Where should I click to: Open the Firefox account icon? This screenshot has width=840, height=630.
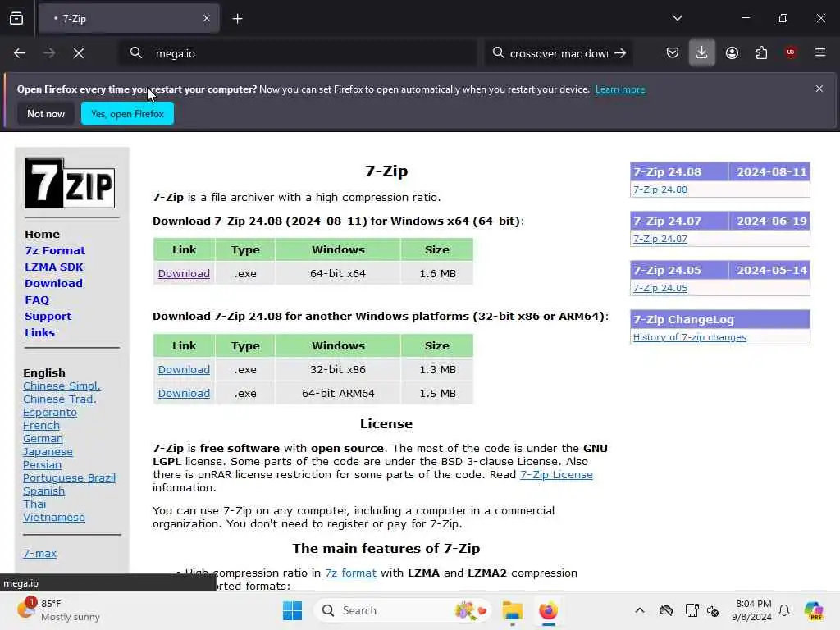coord(732,52)
